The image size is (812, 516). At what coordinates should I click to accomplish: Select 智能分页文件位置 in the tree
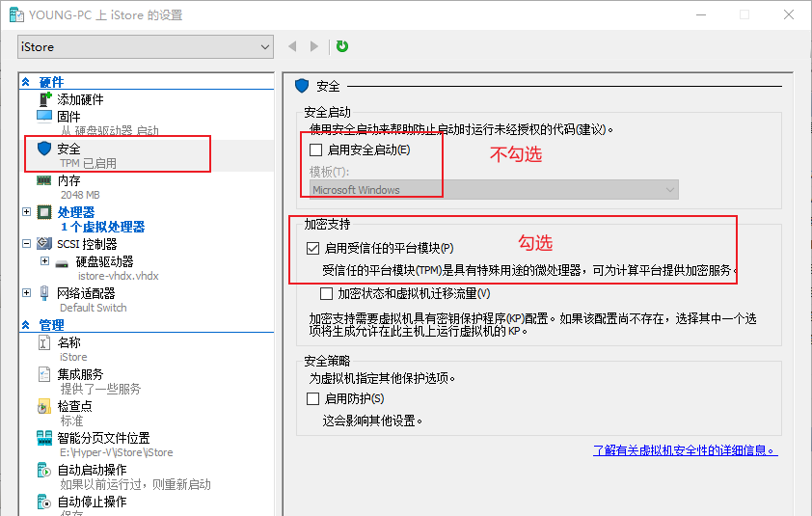point(103,438)
